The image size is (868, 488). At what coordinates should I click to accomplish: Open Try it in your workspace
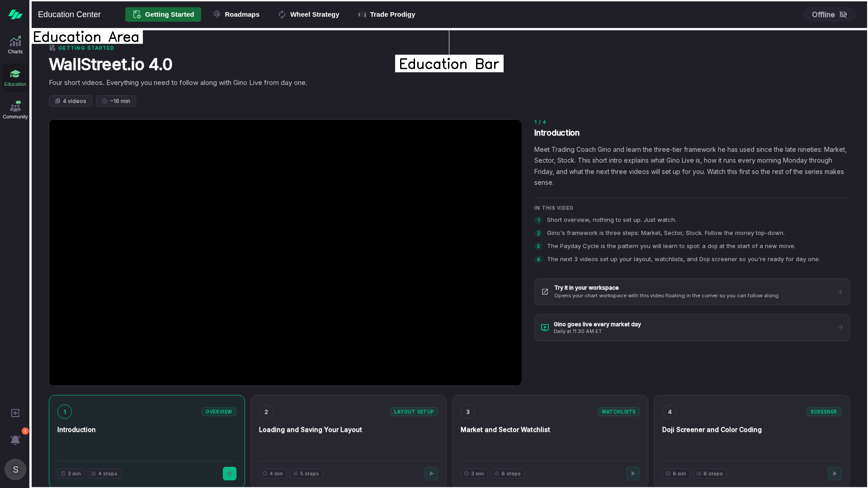pos(692,291)
